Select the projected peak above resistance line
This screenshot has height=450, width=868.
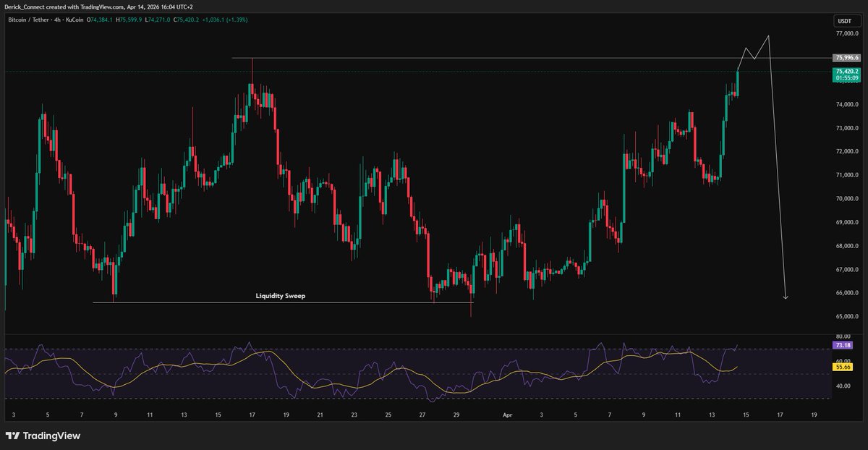768,35
